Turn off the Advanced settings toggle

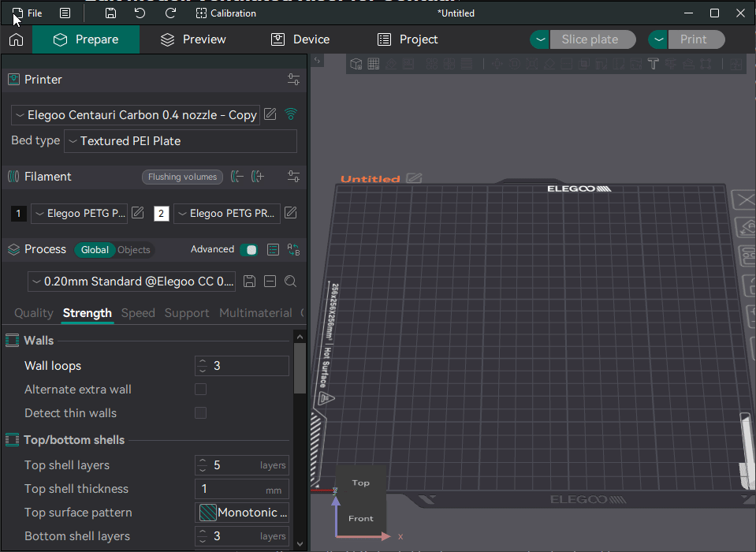point(249,250)
